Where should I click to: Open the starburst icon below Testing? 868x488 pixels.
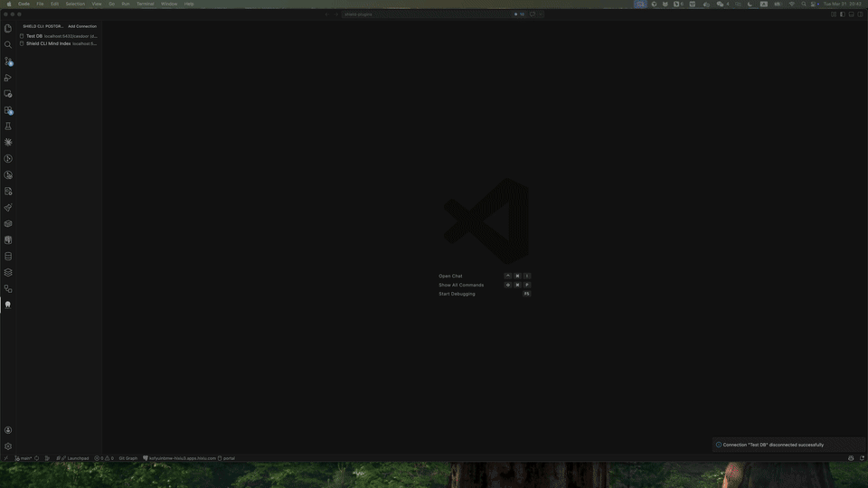pos(8,142)
